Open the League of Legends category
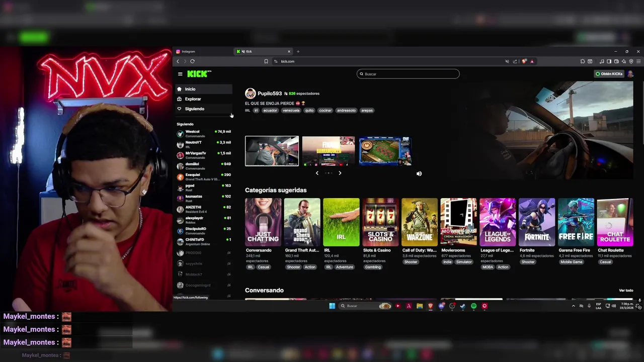The width and height of the screenshot is (644, 362). (x=498, y=222)
